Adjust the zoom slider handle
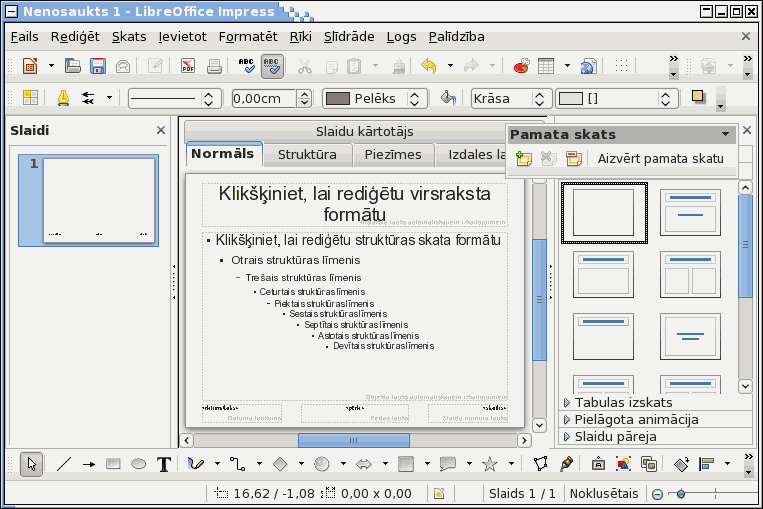 point(681,494)
